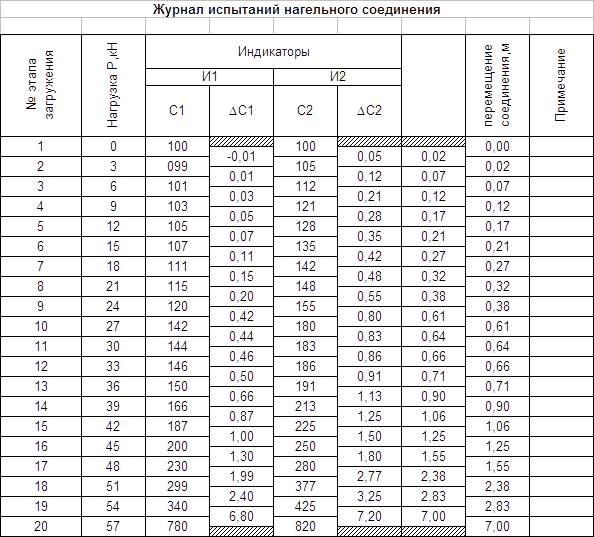Click the 'Индикаторы' header cell
The image size is (594, 537).
pos(273,52)
